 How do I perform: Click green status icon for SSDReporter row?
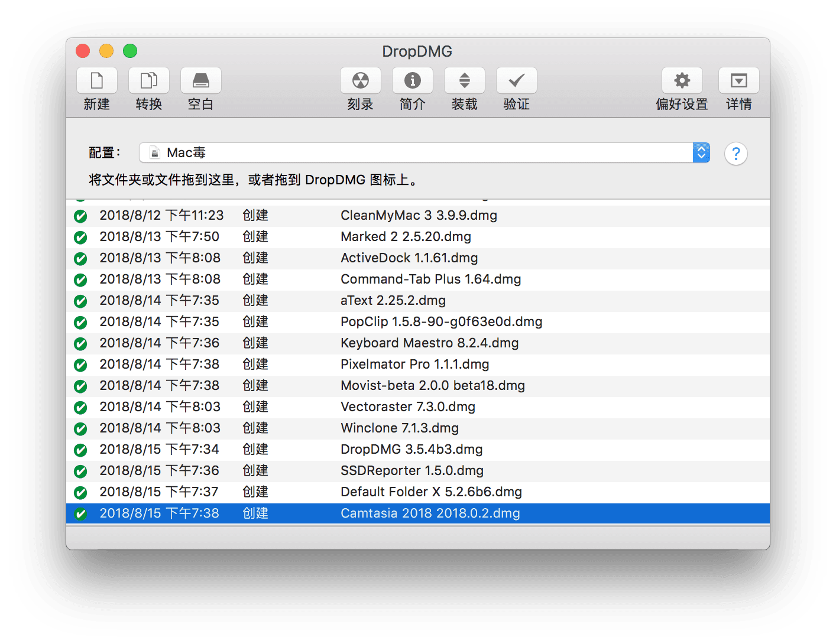[80, 471]
